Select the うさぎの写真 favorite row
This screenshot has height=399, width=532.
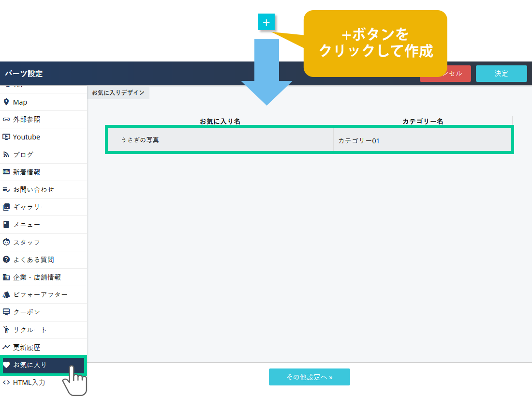[x=220, y=140]
